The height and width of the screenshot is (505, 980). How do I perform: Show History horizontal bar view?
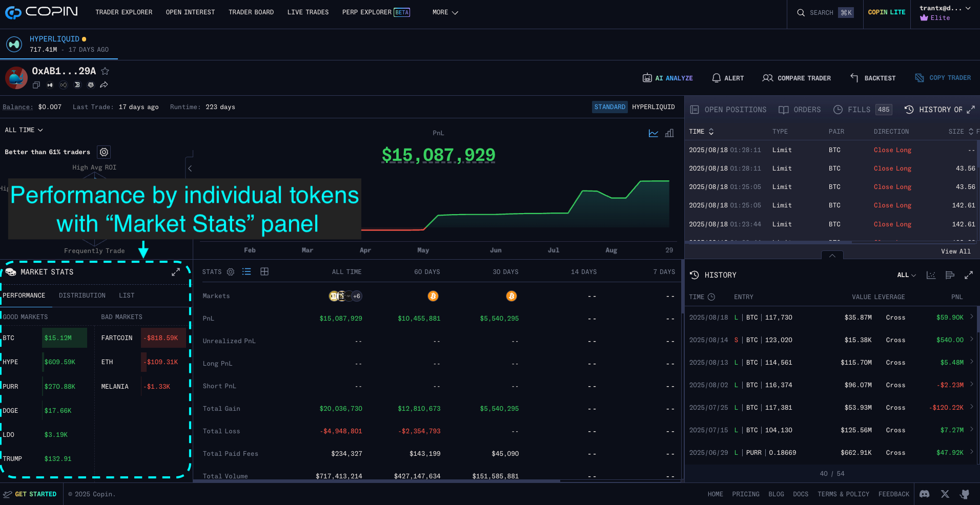(x=950, y=275)
